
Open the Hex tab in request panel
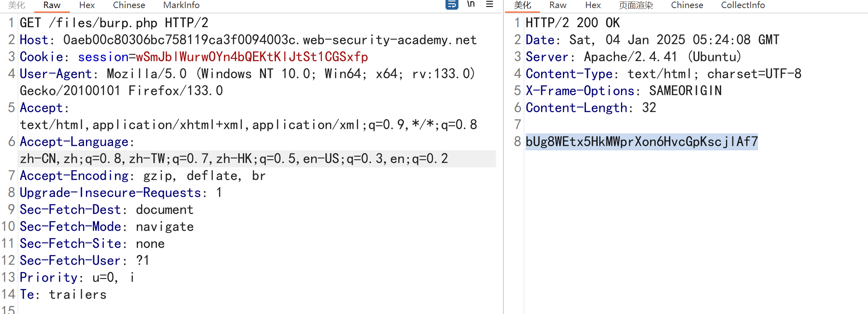(87, 5)
